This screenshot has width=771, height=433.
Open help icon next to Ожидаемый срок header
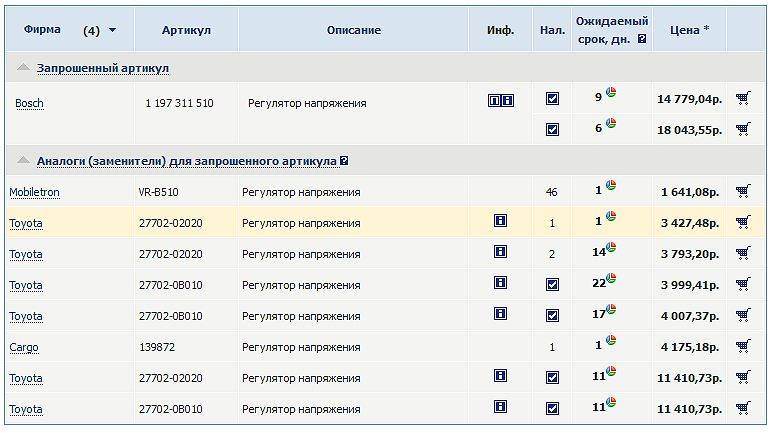pos(642,39)
